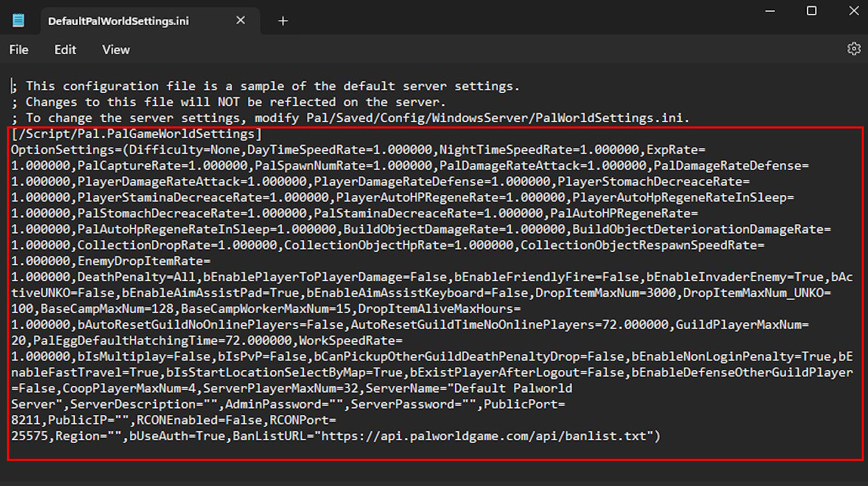Close the Notepad window
Image resolution: width=868 pixels, height=486 pixels.
853,10
